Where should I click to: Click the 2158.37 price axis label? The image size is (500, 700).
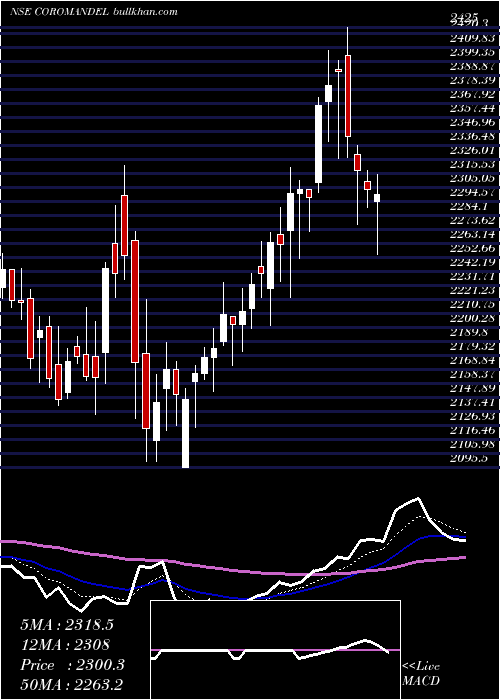[473, 374]
